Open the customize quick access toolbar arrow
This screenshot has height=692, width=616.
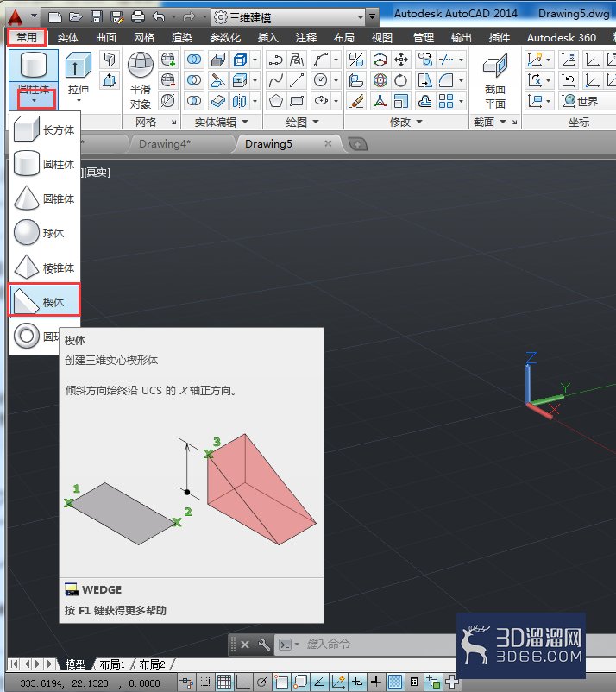pyautogui.click(x=373, y=16)
